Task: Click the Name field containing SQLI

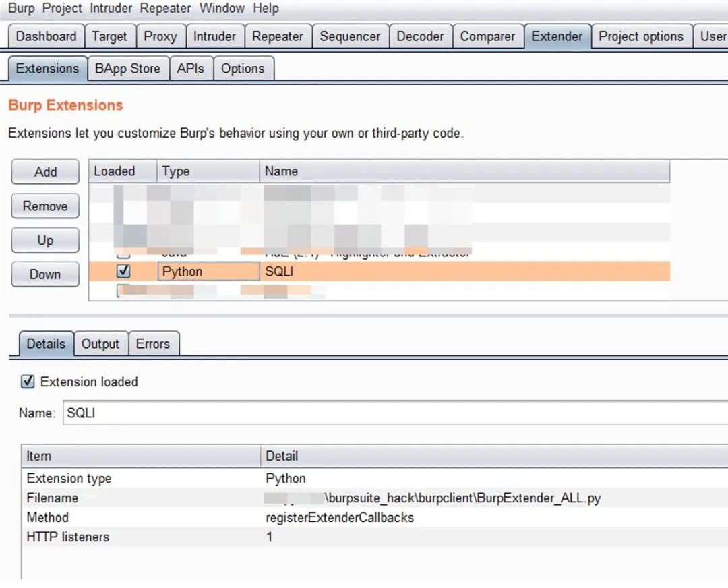Action: click(395, 413)
